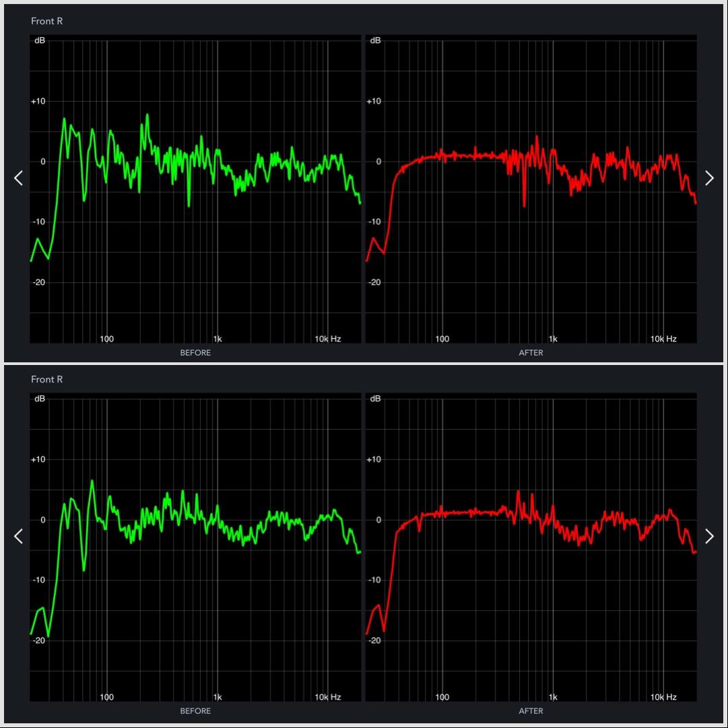Select top panel red AFTER response graph
728x728 pixels.
click(x=531, y=189)
